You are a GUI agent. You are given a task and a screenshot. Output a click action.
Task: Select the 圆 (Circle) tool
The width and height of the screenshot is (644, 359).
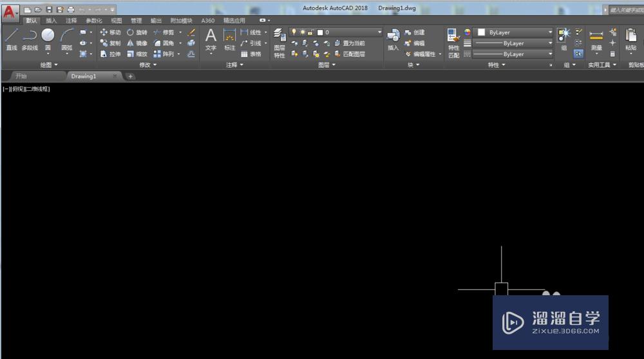coord(48,39)
